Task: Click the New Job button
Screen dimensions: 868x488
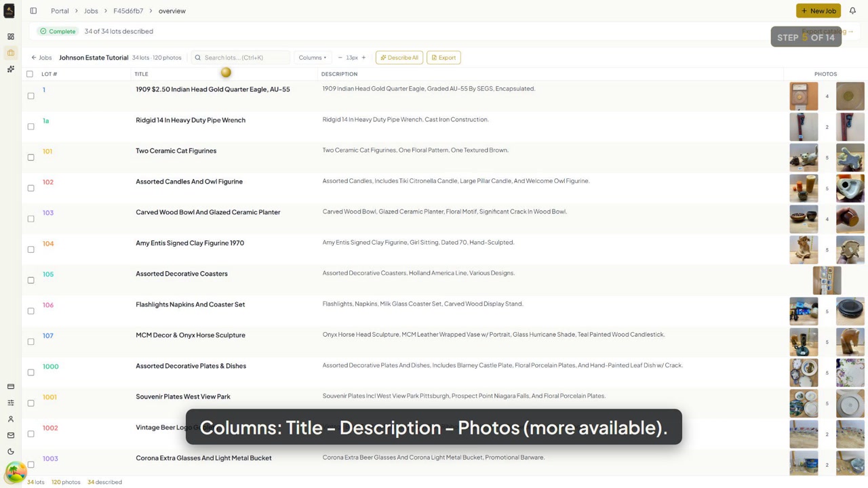Action: pyautogui.click(x=818, y=11)
